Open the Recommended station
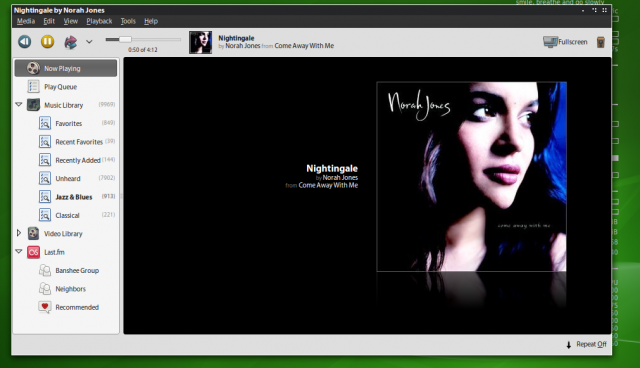The width and height of the screenshot is (640, 368). 77,307
